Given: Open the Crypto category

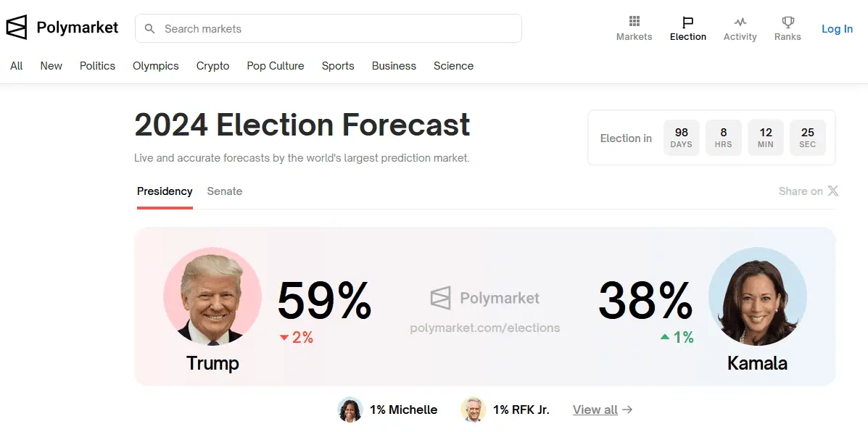Looking at the screenshot, I should point(212,66).
